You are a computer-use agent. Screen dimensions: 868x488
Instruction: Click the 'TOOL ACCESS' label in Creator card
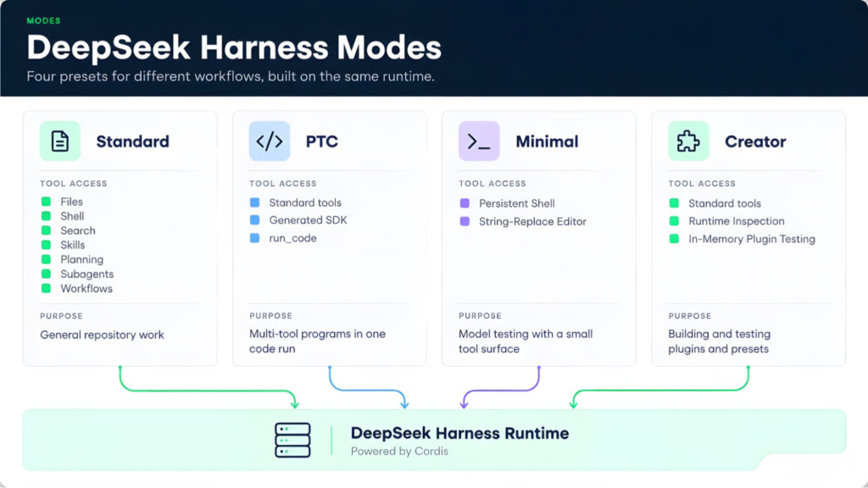tap(702, 183)
